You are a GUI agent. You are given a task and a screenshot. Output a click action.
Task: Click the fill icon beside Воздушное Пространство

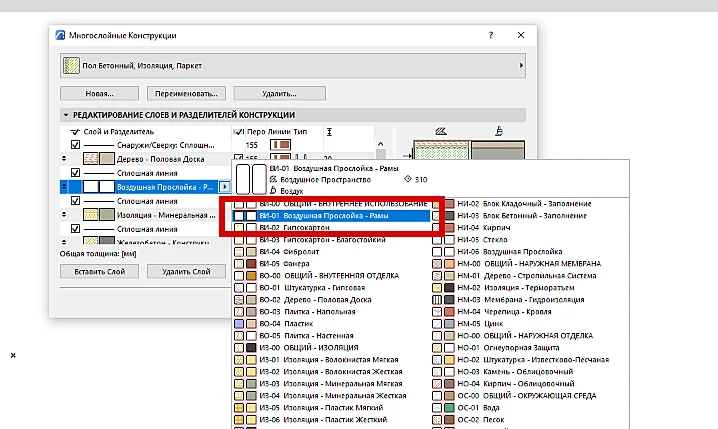coord(273,179)
